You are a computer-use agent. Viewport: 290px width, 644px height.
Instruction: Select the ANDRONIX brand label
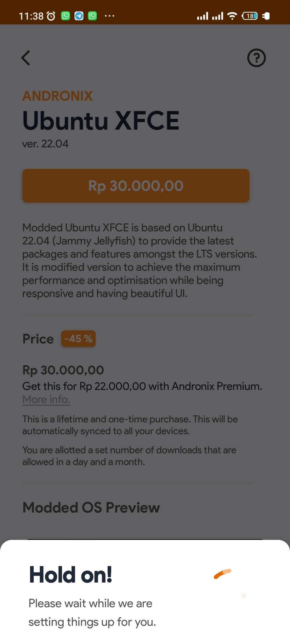(57, 96)
